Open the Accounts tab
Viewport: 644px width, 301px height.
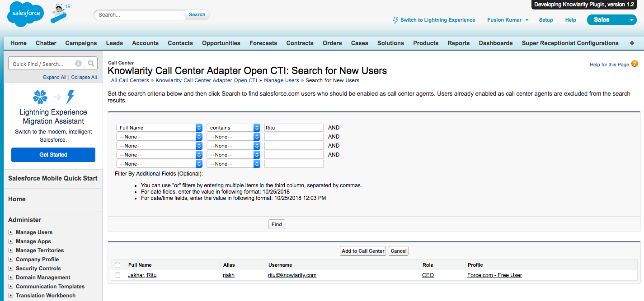pos(145,43)
